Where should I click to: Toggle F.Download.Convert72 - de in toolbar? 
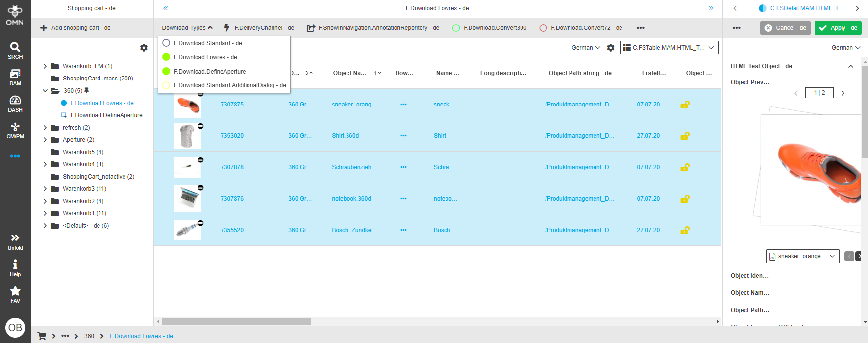[580, 28]
